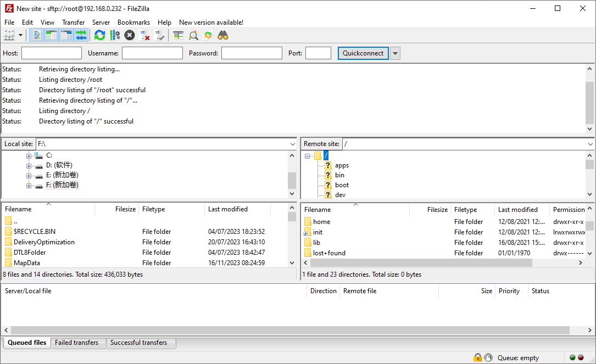Open the Server menu

(x=101, y=23)
